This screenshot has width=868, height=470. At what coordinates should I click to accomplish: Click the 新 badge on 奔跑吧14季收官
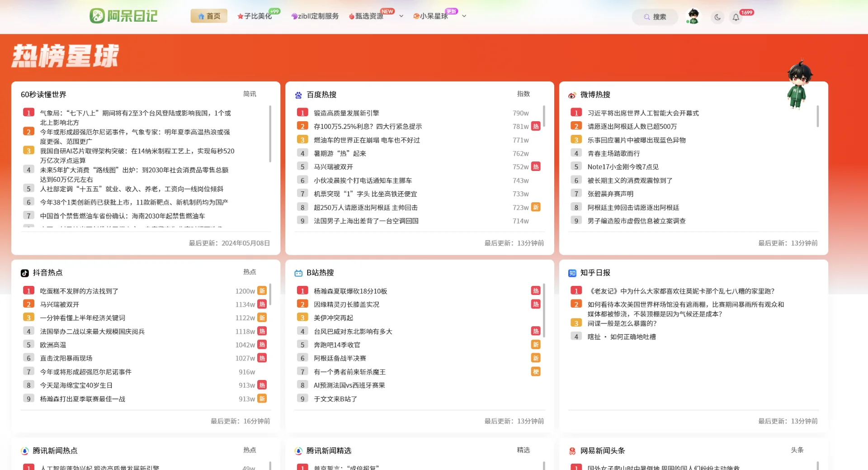click(x=536, y=345)
